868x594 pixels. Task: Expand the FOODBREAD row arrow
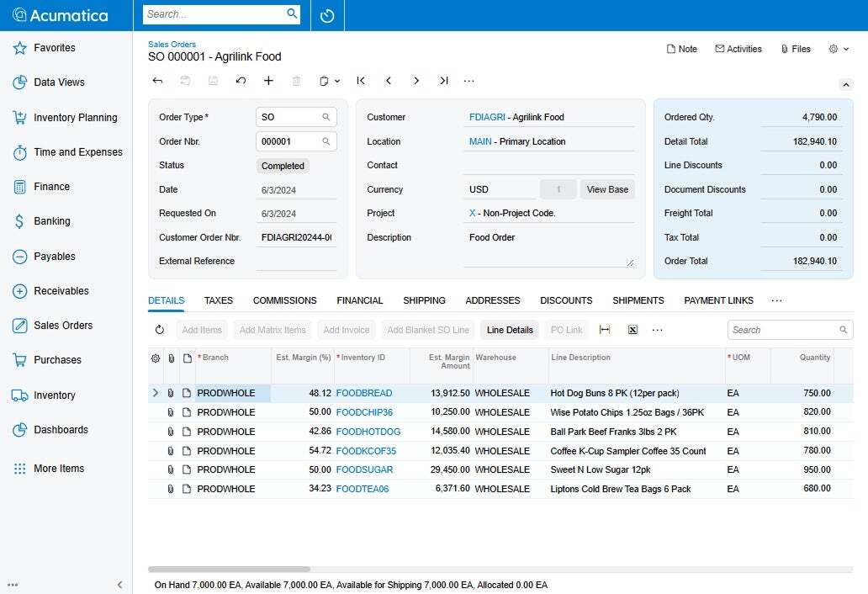click(x=155, y=393)
